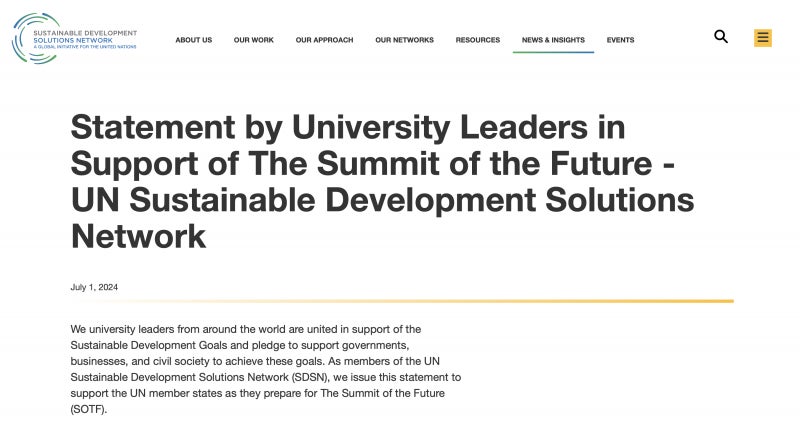Click the "(SOTF)" abbreviation ending the paragraph
Screen dimensions: 800x422
88,409
